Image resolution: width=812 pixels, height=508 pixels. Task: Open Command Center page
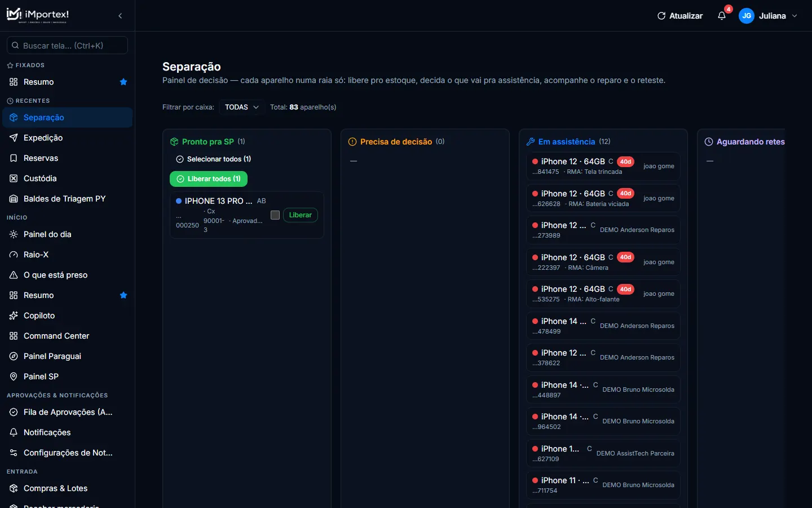(x=68, y=336)
